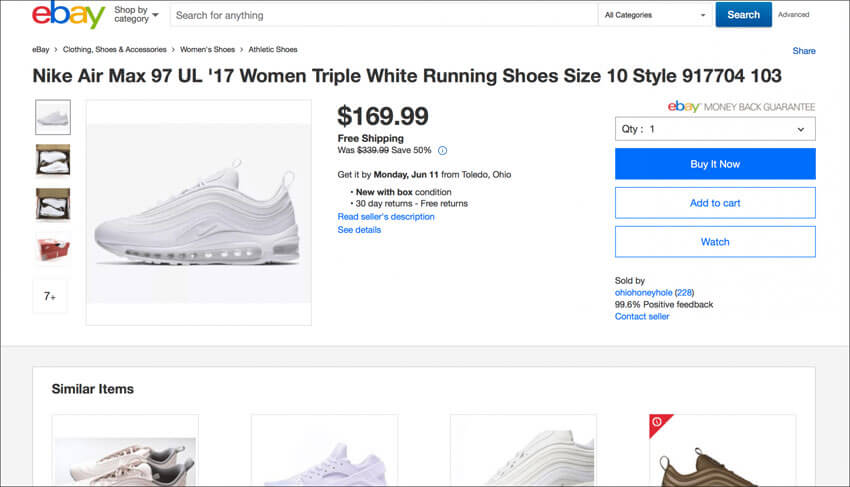Click the $169.99 price text

(x=383, y=116)
